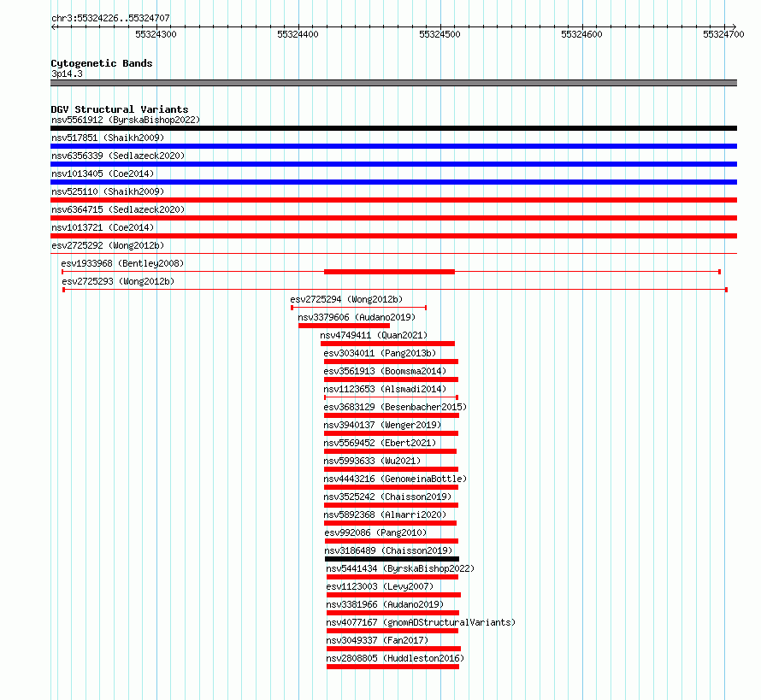761x700 pixels.
Task: Open variant nsv2808805 (Huddleston2016) label
Action: (x=395, y=658)
